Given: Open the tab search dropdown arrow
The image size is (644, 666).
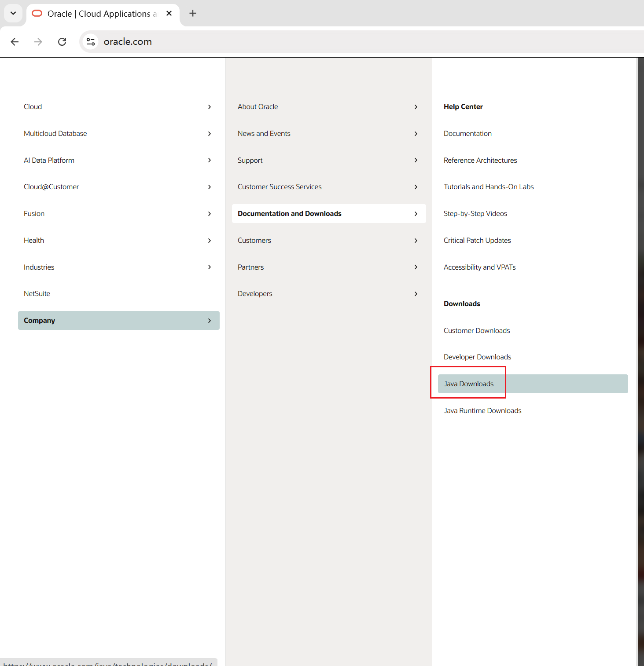Looking at the screenshot, I should click(13, 13).
